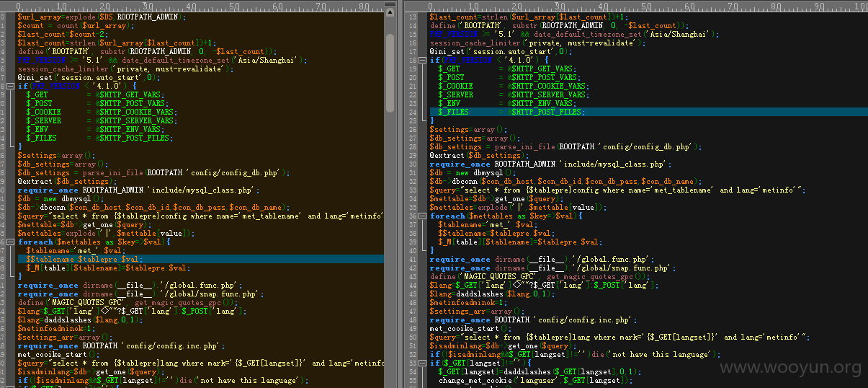The image size is (868, 388).
Task: Click the highlighted $$tablename line in left pane
Action: click(200, 259)
